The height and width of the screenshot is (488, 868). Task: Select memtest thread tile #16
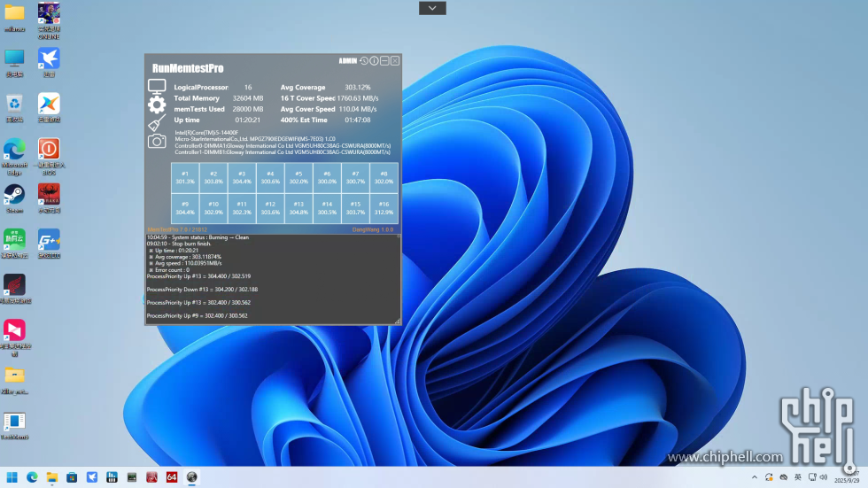pos(384,208)
